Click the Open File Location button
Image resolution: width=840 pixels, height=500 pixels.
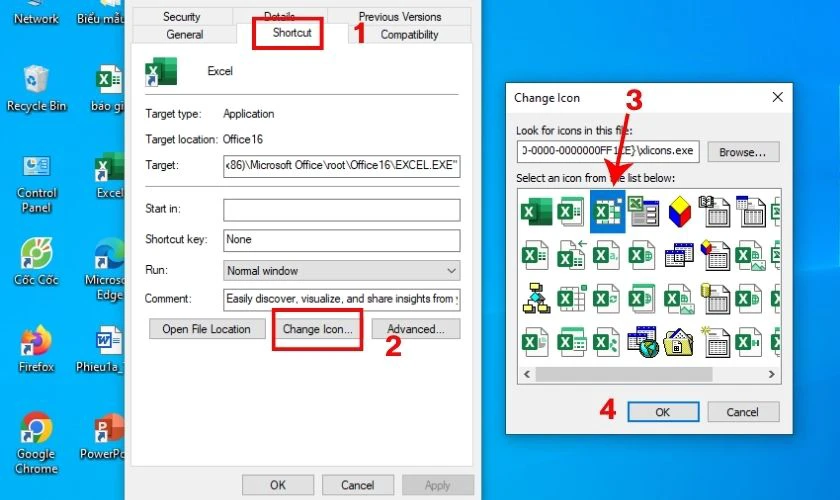(207, 329)
